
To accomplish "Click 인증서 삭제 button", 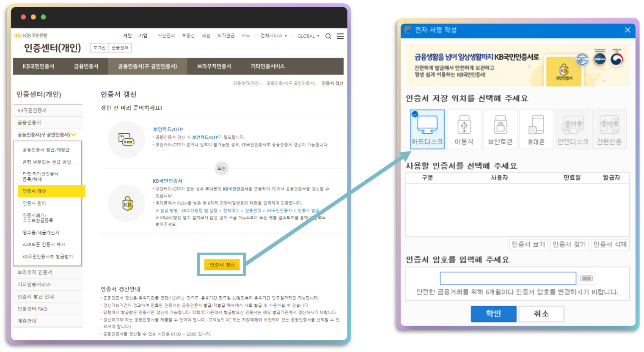I will [610, 244].
